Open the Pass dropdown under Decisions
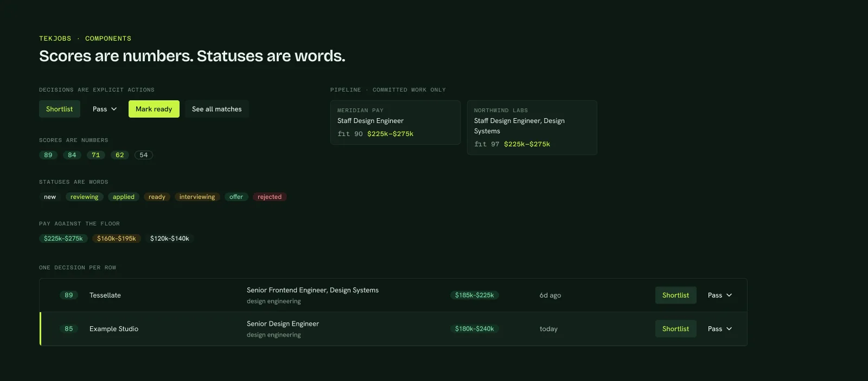 [105, 109]
